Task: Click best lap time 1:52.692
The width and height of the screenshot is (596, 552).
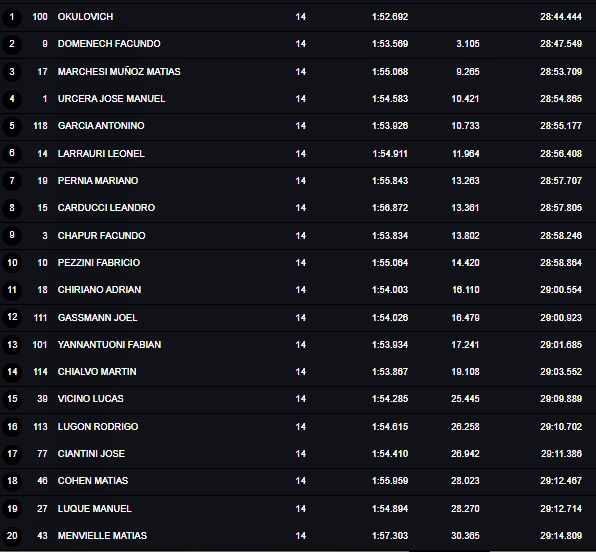Action: pyautogui.click(x=390, y=17)
